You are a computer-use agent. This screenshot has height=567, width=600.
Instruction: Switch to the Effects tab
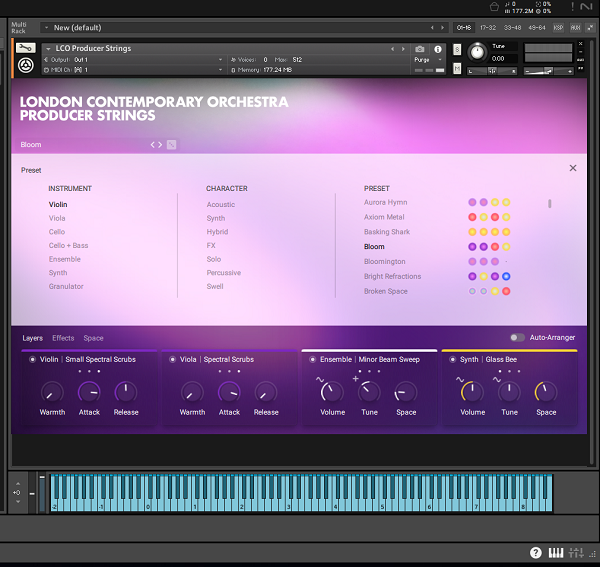pos(63,338)
